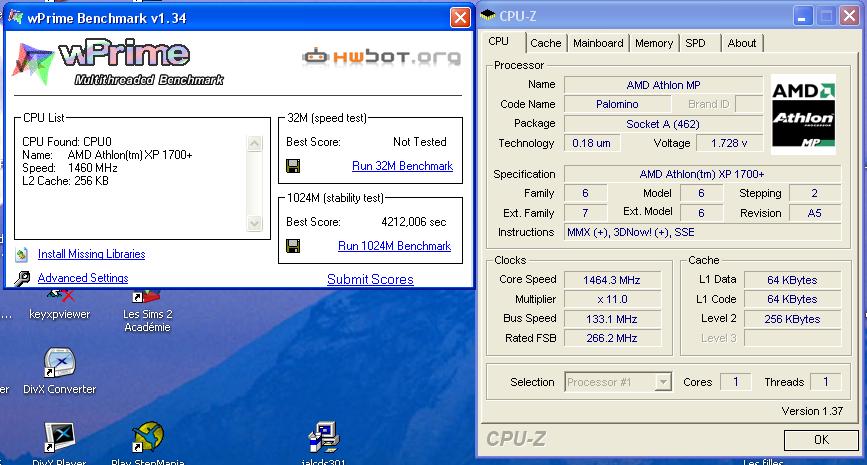Click the Version 1.37 label
Viewport: 867px width, 465px height.
812,411
